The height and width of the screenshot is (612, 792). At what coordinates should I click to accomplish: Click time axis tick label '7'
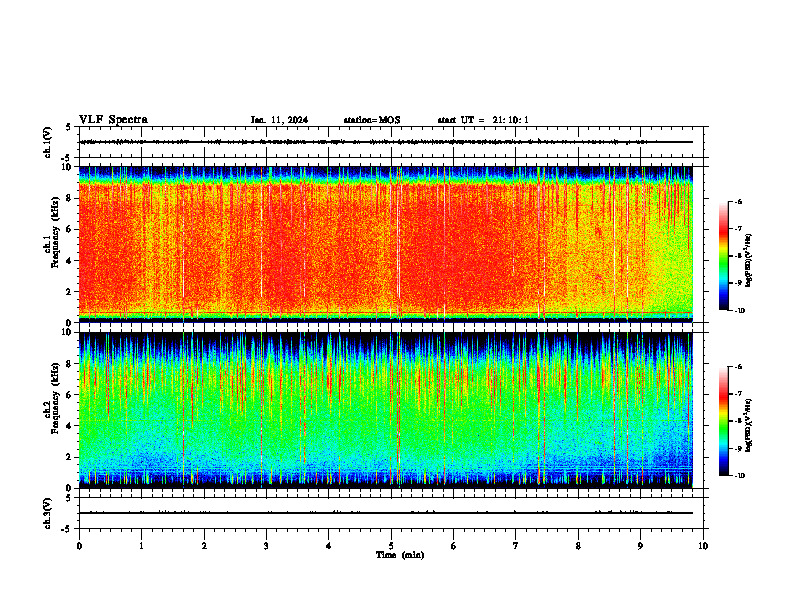click(516, 546)
